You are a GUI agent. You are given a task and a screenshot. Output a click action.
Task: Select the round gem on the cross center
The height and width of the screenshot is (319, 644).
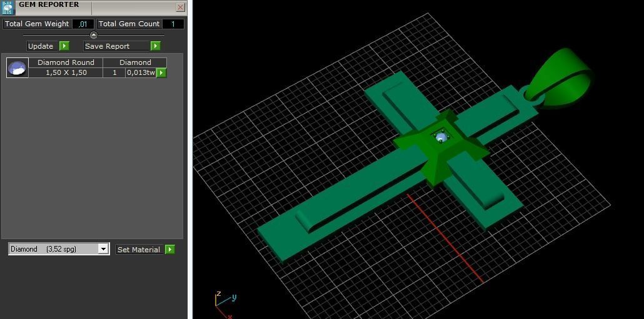pos(441,137)
